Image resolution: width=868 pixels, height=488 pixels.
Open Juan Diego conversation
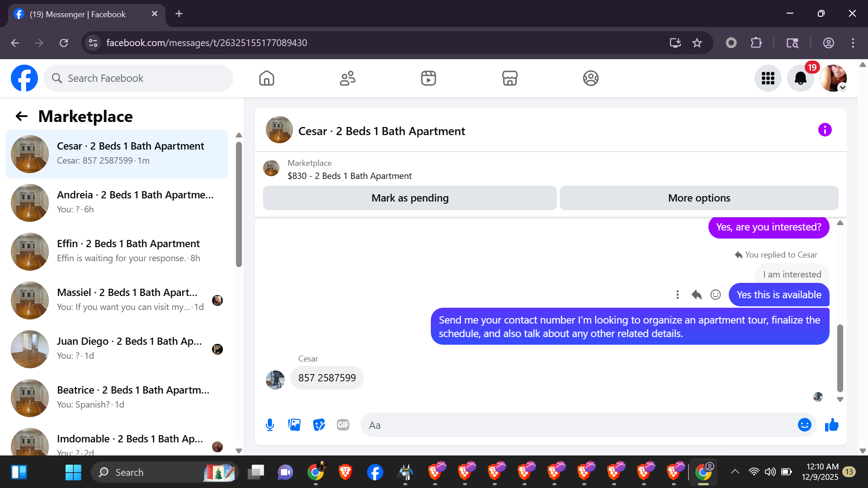[x=117, y=349]
